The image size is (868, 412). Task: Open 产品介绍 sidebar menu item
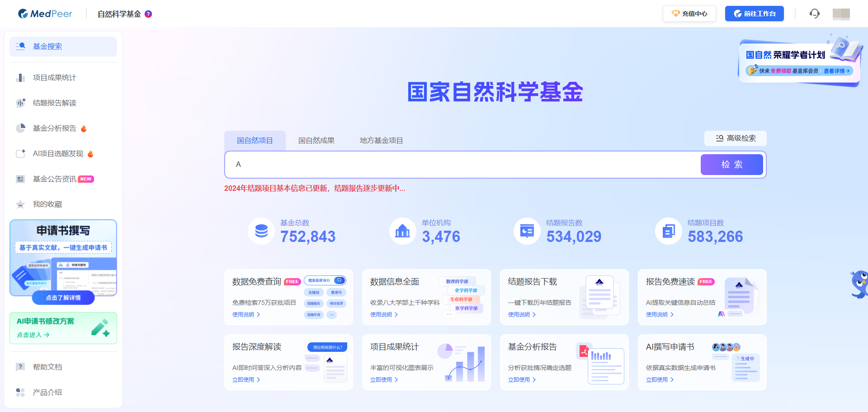point(63,393)
